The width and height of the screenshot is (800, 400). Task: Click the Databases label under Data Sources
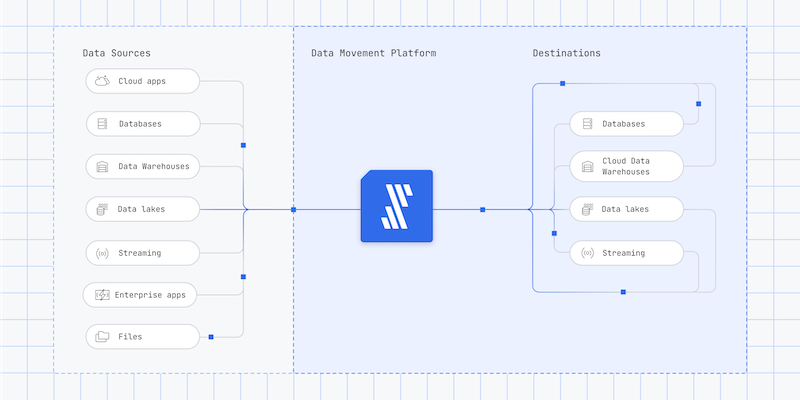coord(140,124)
